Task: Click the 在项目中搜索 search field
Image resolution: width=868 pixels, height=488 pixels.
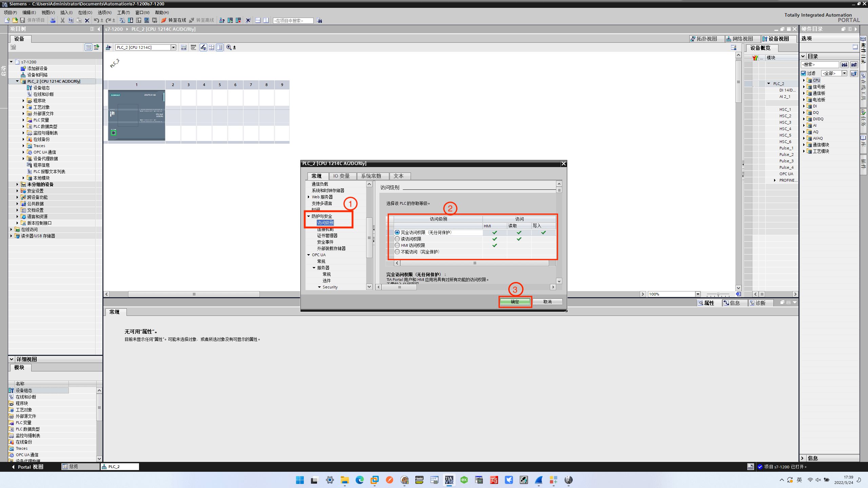Action: click(293, 20)
